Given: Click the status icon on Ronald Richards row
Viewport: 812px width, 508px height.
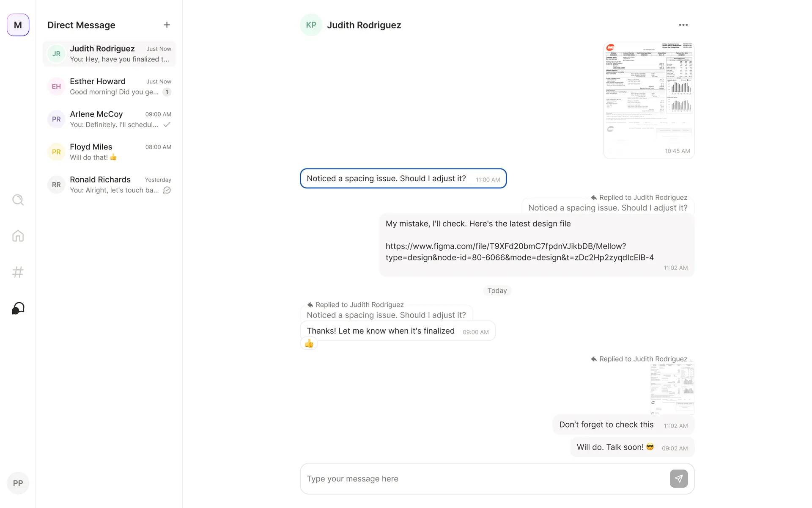Looking at the screenshot, I should coord(167,190).
